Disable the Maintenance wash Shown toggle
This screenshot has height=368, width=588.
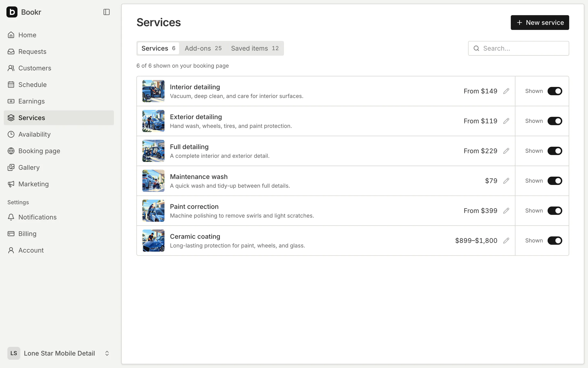point(555,181)
